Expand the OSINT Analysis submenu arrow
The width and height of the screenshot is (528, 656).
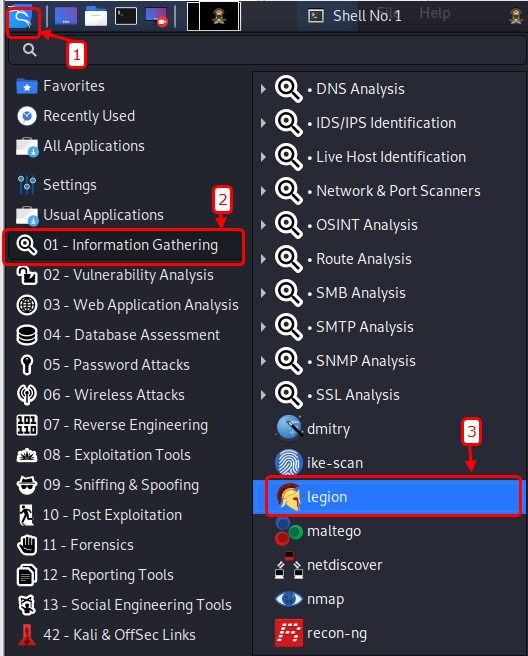(x=263, y=225)
